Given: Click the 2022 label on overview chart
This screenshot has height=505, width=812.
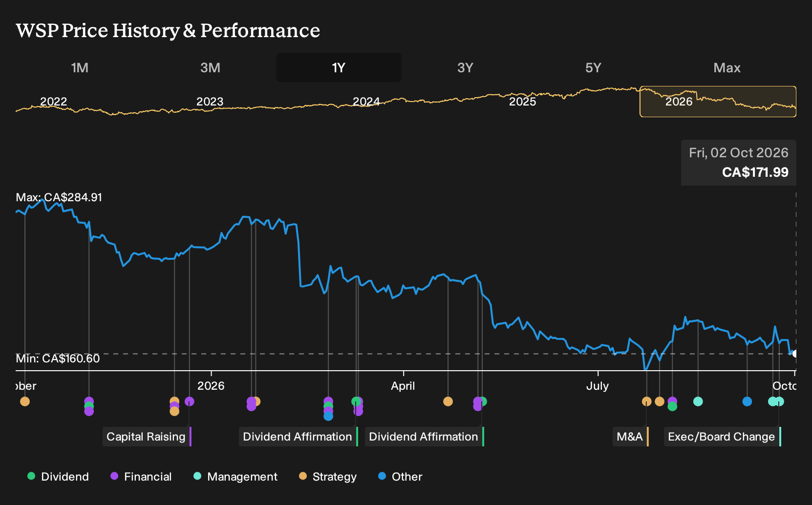Looking at the screenshot, I should [x=53, y=102].
